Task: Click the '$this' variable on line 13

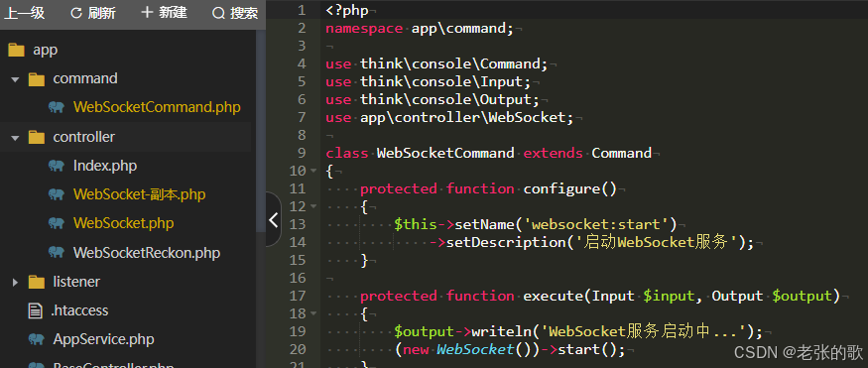Action: [416, 225]
